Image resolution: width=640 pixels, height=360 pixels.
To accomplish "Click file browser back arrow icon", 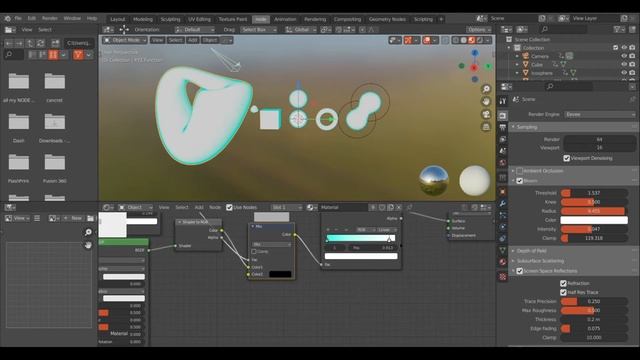I will point(9,43).
